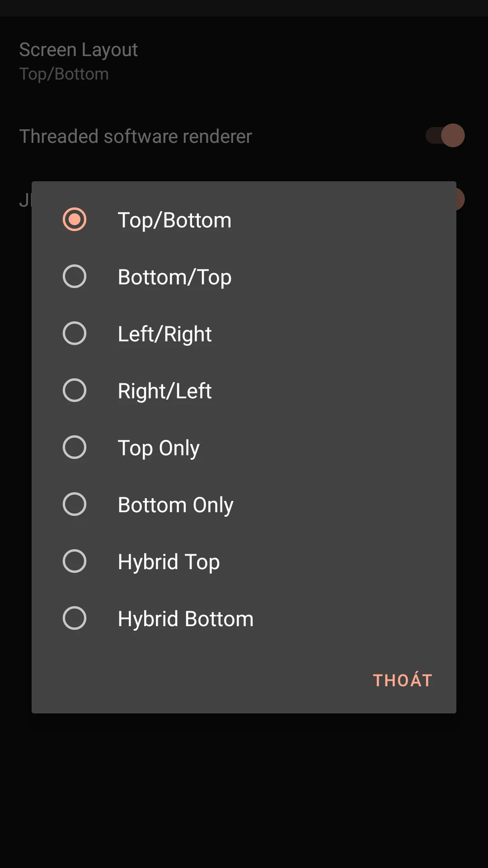The image size is (488, 868).
Task: Click the Bottom/Top option label
Action: (174, 278)
